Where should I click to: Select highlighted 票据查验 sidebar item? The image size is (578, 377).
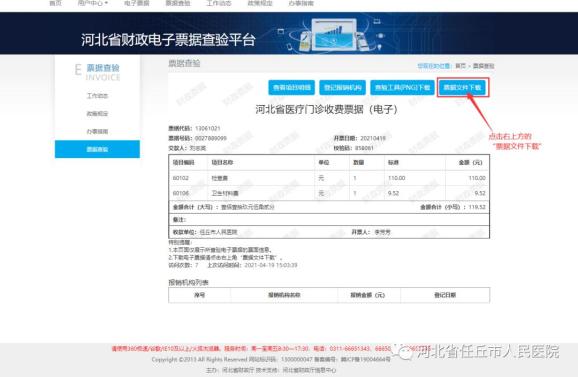coord(97,149)
